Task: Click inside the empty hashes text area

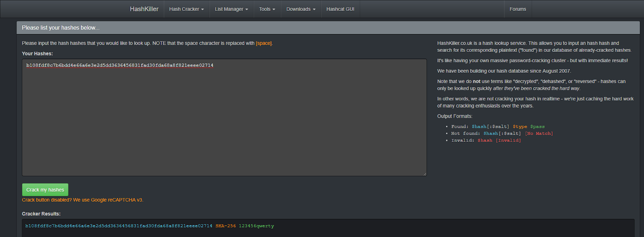Action: tap(224, 121)
